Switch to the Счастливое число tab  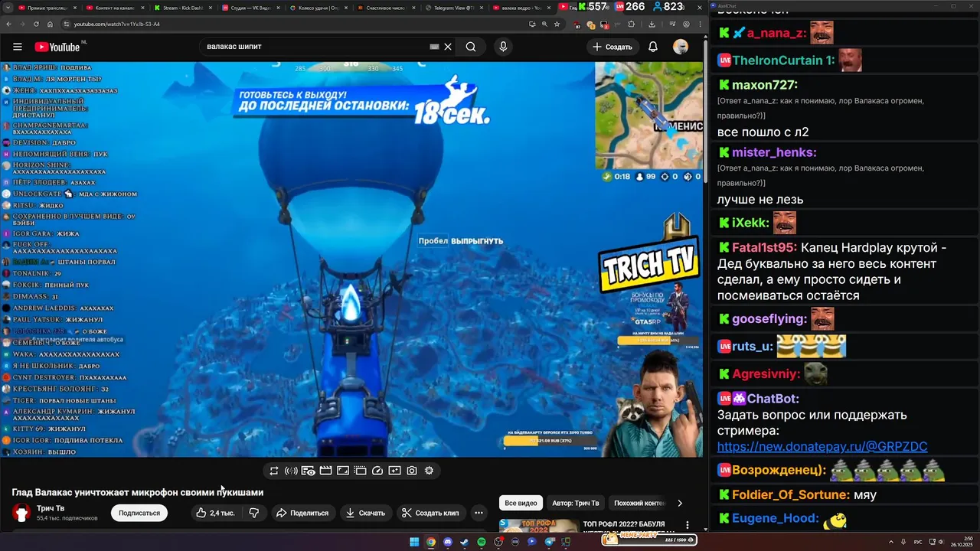coord(385,7)
